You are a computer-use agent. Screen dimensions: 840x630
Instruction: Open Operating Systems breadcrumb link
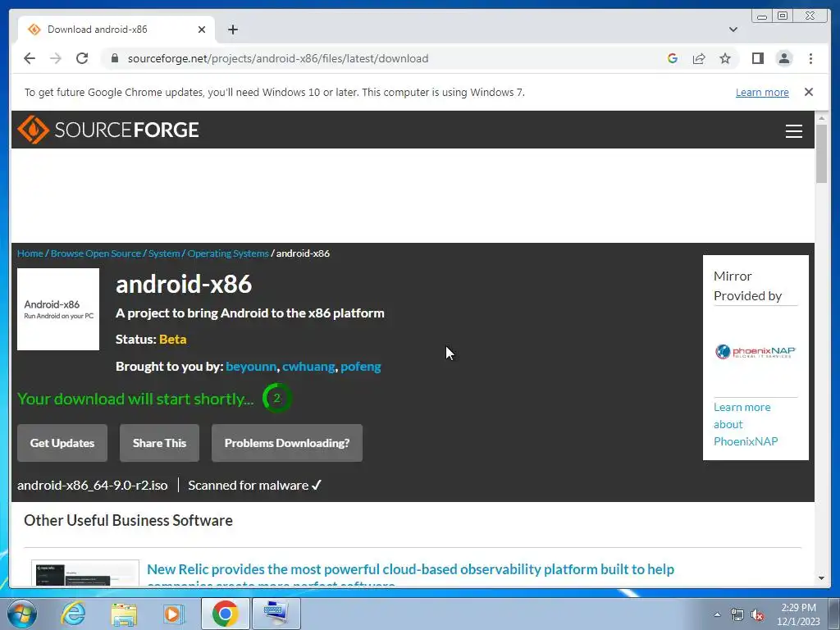point(228,253)
